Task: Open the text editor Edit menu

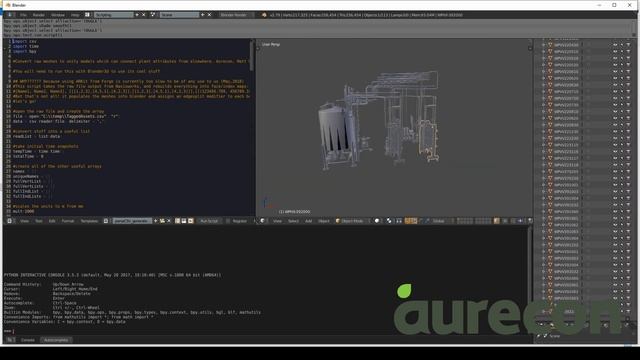Action: point(52,221)
